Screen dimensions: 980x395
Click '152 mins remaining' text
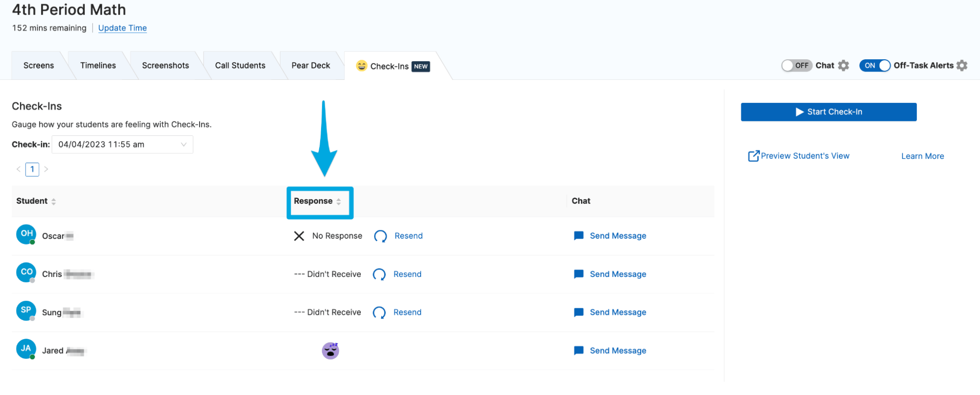click(x=49, y=28)
